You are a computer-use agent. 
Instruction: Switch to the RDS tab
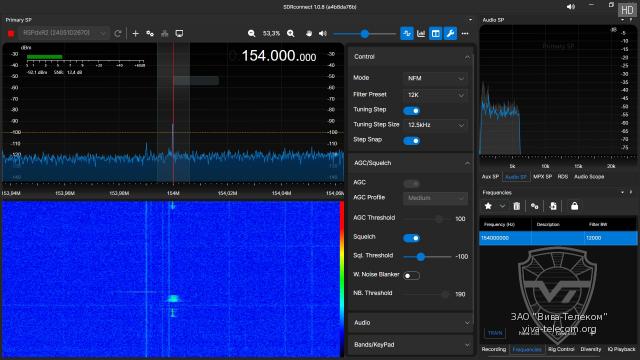(x=563, y=177)
